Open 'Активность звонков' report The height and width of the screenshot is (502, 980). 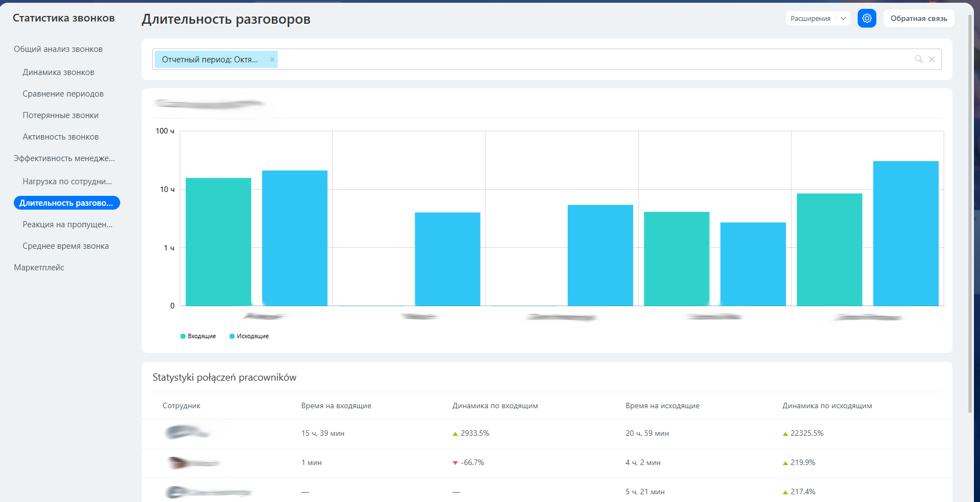tap(61, 137)
